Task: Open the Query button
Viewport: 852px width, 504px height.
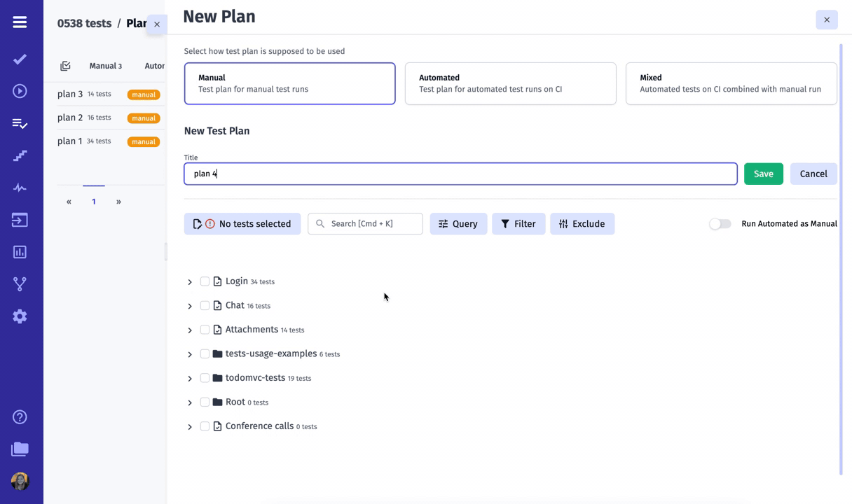Action: (x=458, y=224)
